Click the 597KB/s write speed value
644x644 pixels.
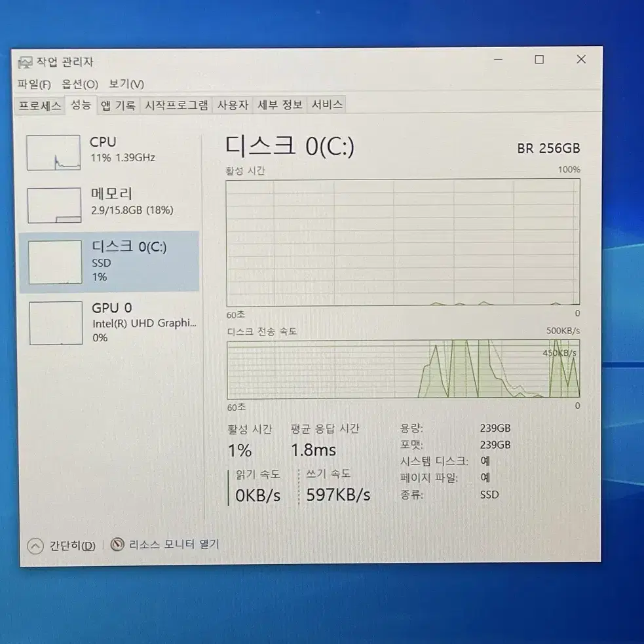pos(339,495)
